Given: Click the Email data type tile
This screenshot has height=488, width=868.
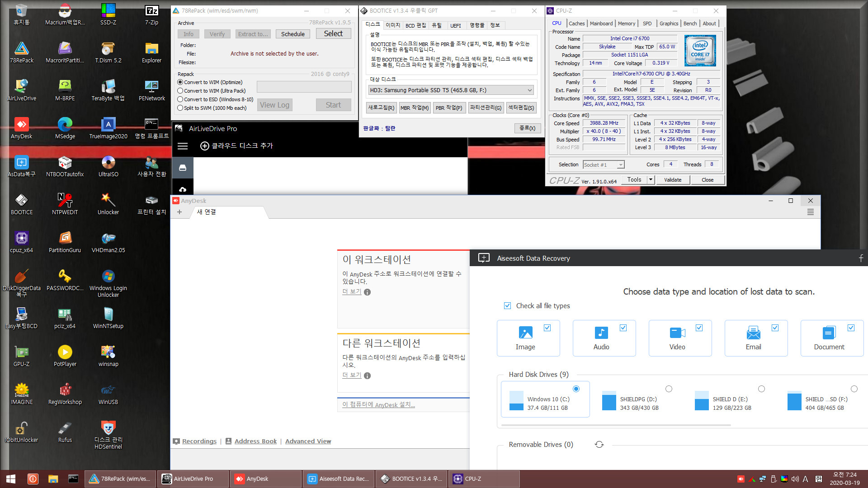Looking at the screenshot, I should point(756,338).
